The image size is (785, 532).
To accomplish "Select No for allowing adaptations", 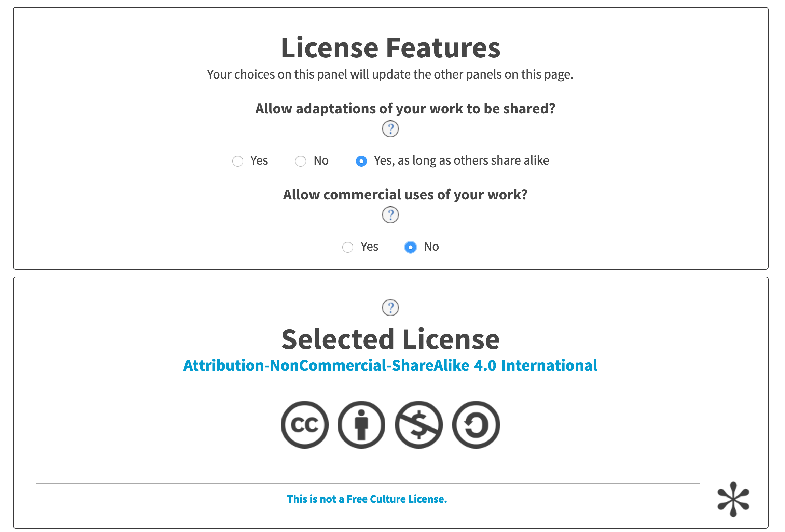I will click(x=301, y=161).
